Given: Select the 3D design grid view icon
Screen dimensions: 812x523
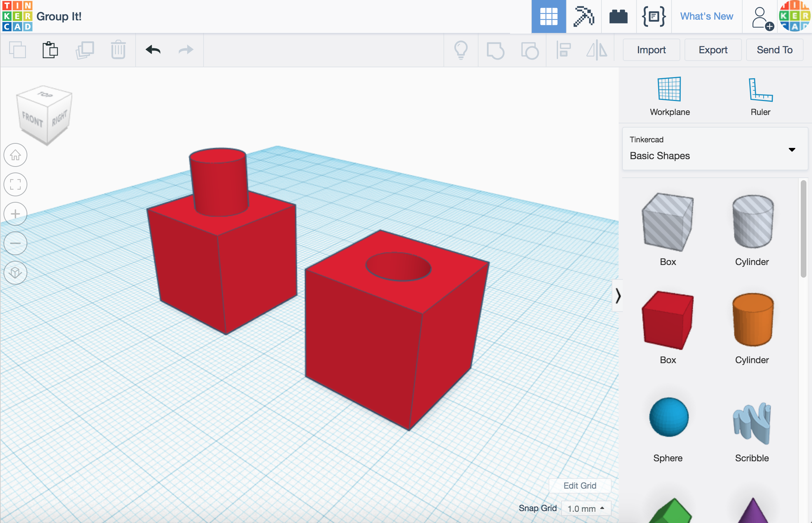Looking at the screenshot, I should [x=549, y=16].
